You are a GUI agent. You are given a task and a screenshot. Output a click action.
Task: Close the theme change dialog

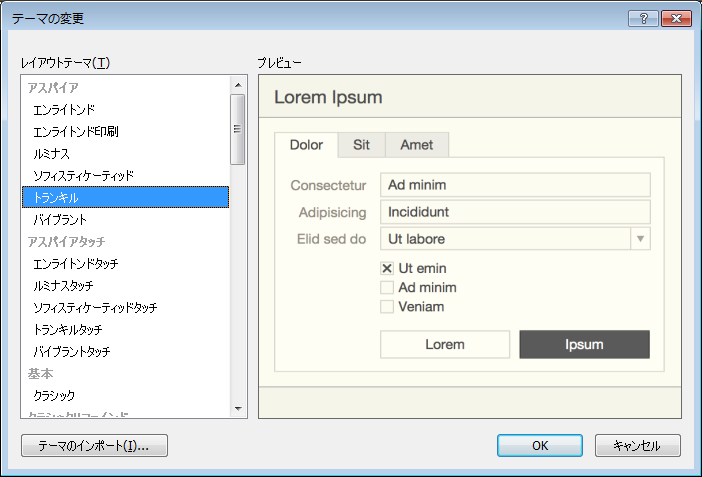click(676, 19)
